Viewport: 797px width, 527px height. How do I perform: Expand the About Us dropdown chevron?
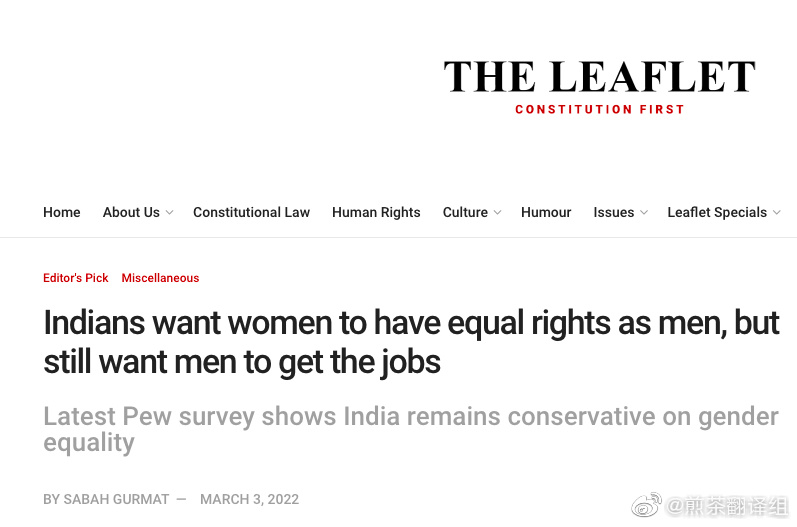coord(170,212)
